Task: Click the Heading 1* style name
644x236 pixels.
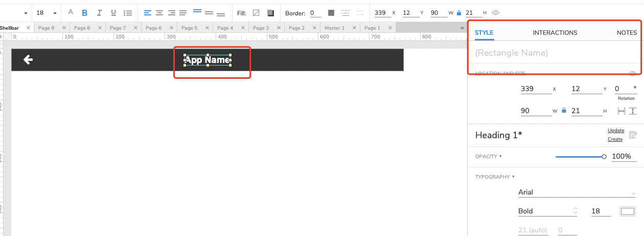Action: [499, 135]
